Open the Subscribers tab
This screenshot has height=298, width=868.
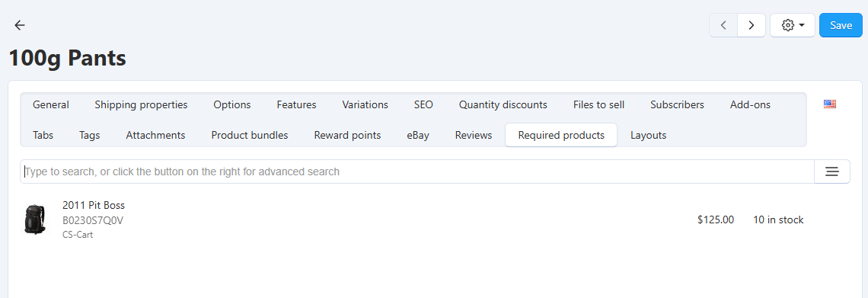677,104
